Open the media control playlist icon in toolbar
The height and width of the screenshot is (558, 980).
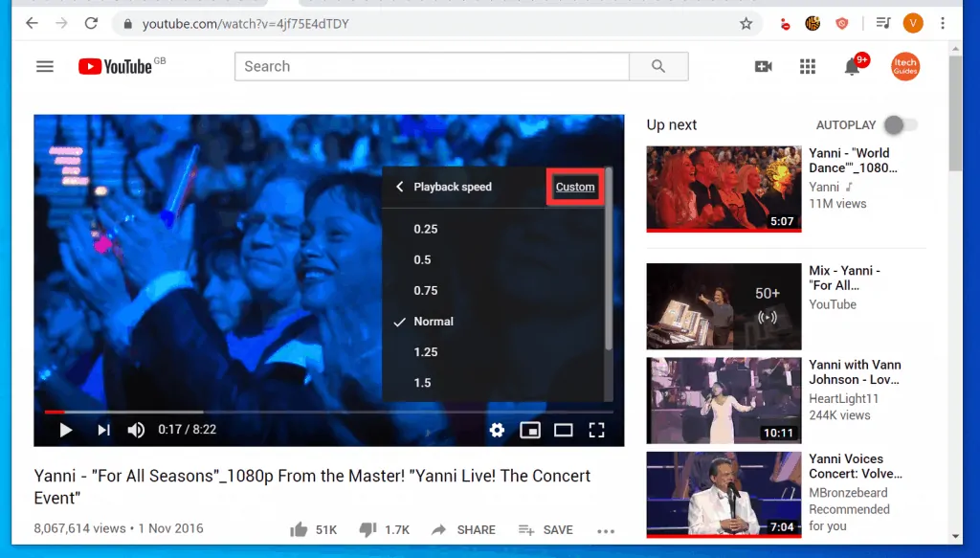(883, 24)
